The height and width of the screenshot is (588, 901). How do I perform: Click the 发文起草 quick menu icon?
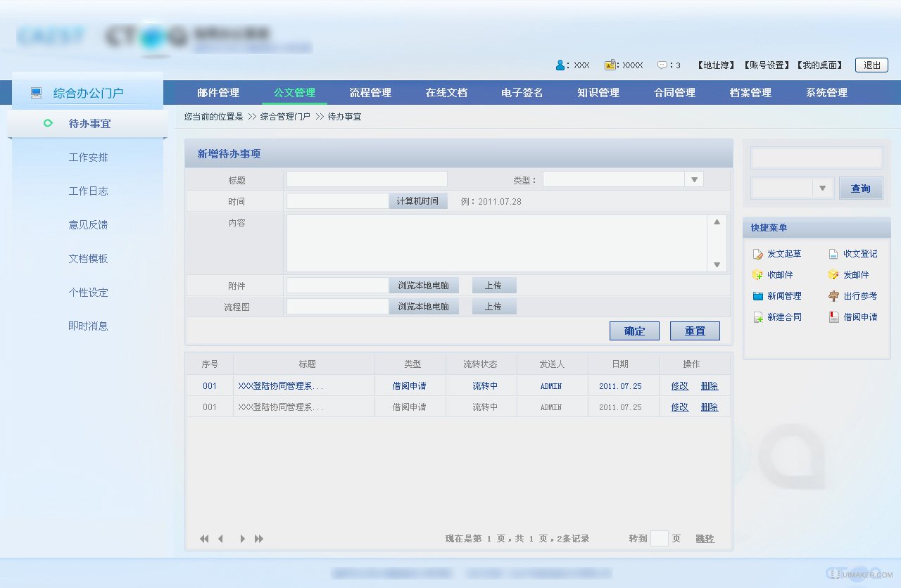point(757,254)
